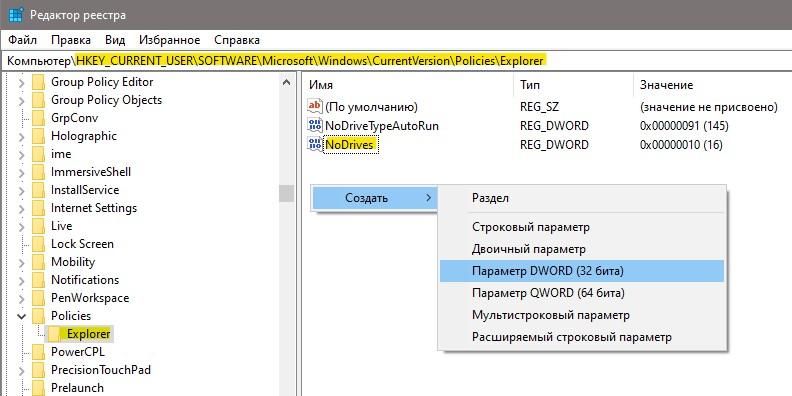Screen dimensions: 792x396
Task: Click the Lock Screen folder icon
Action: click(x=38, y=244)
